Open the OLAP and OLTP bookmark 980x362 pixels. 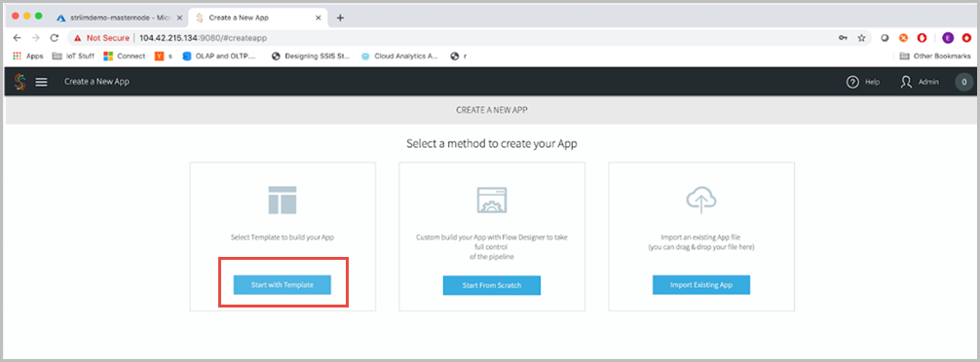pos(219,56)
